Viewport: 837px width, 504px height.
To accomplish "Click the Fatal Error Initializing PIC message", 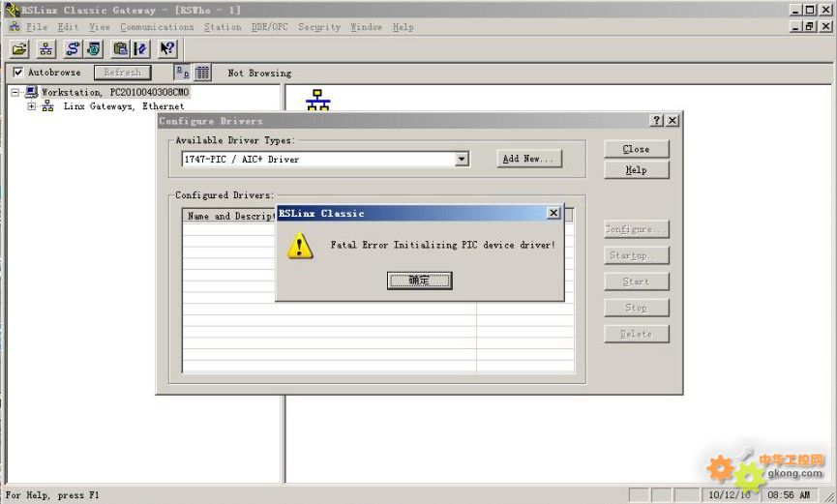I will tap(442, 245).
